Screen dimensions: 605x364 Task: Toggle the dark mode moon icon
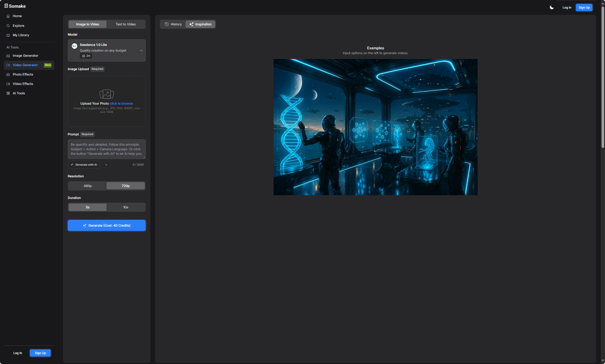[552, 7]
